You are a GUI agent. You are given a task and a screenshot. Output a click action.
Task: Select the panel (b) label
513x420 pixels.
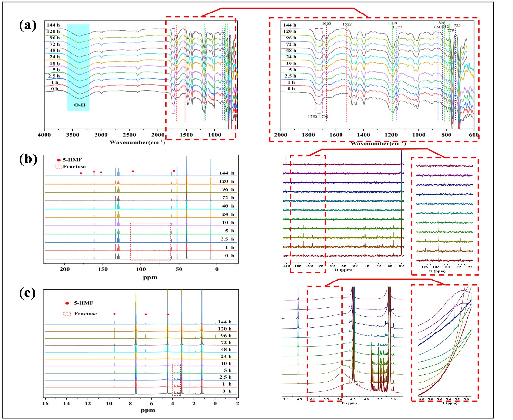[28, 159]
